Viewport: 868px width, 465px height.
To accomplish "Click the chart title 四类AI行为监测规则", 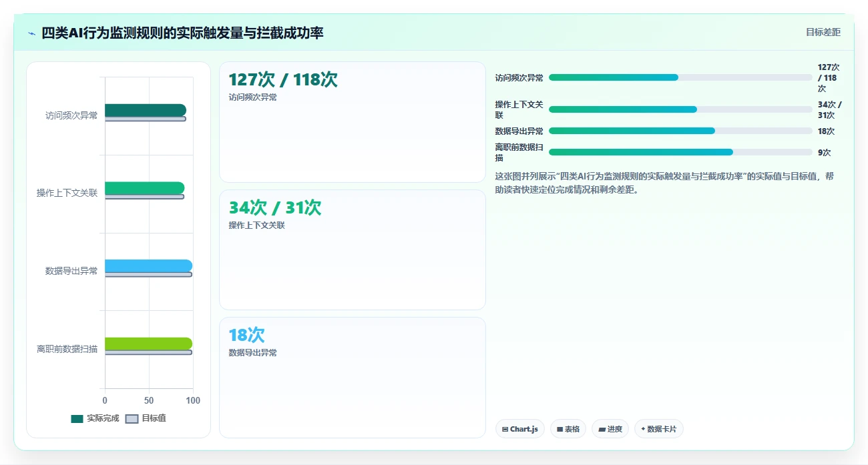I will coord(182,33).
